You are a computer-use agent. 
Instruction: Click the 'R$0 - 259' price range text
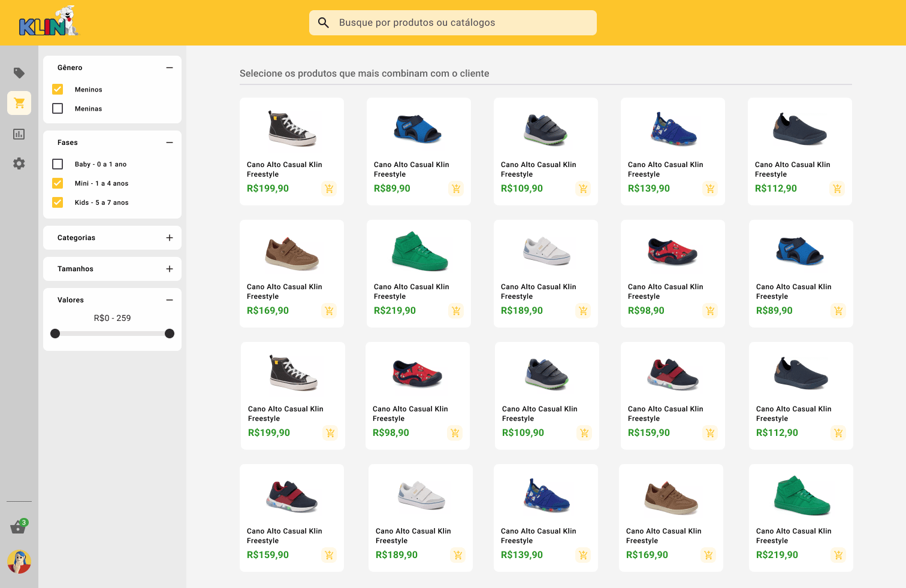pyautogui.click(x=112, y=318)
